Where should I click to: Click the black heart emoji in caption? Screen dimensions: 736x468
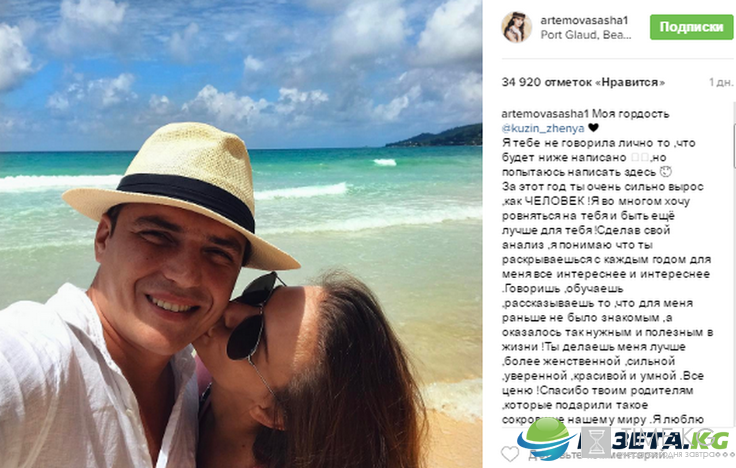point(593,128)
